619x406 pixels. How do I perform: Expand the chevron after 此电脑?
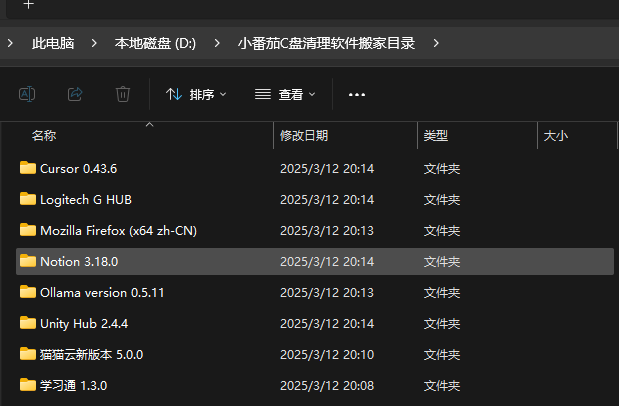coord(94,43)
